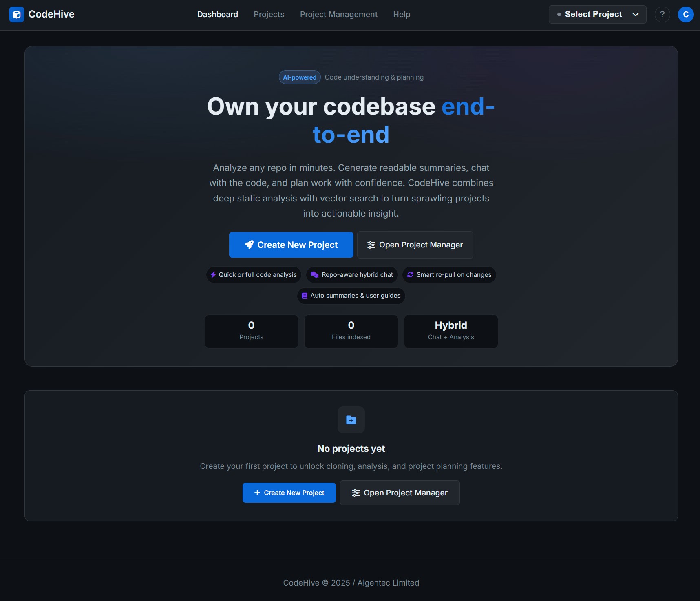Click the lightning icon on code analysis chip
The width and height of the screenshot is (700, 601).
pos(213,275)
